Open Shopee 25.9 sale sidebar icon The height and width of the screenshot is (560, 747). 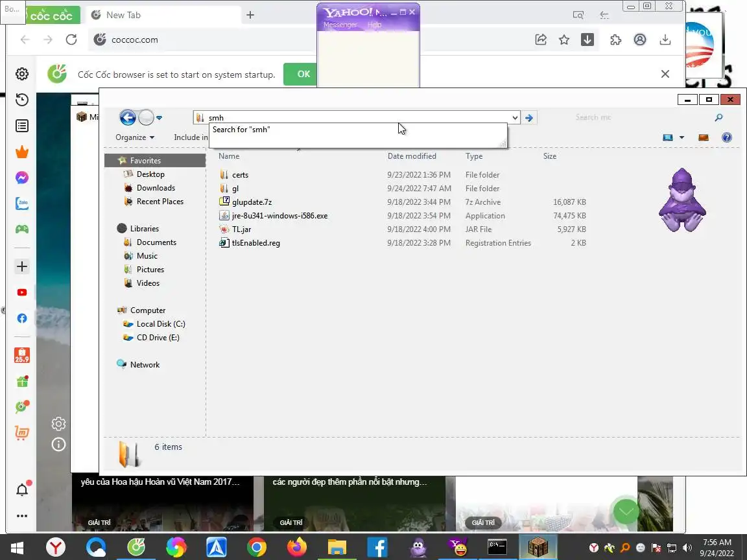point(22,355)
